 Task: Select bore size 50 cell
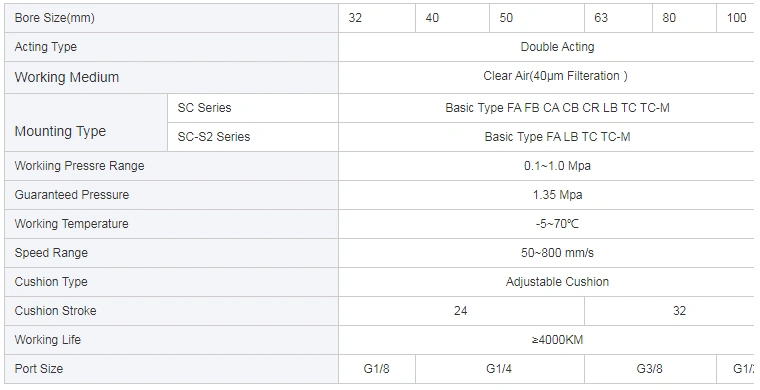[537, 18]
